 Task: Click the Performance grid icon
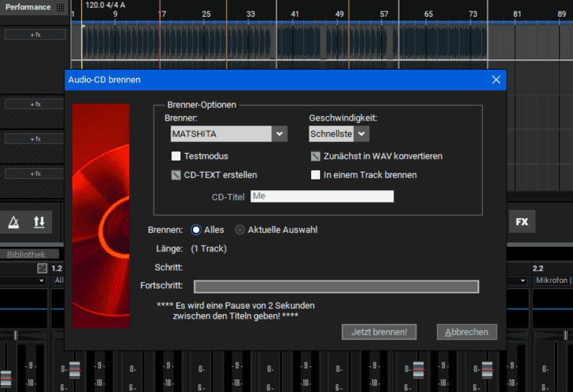[60, 7]
